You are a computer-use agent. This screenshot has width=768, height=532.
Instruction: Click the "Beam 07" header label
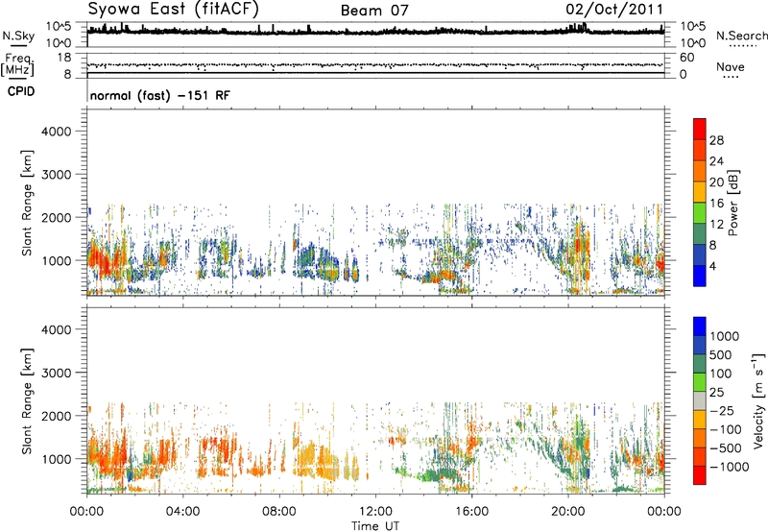(x=374, y=11)
